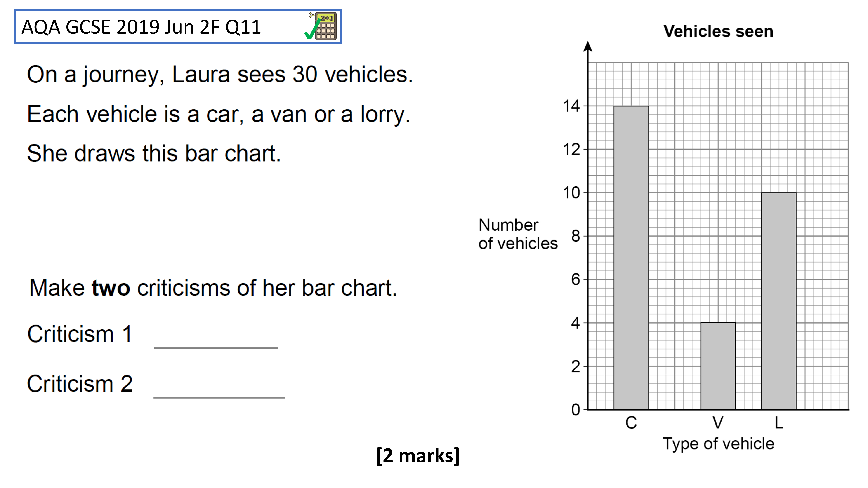Click the L category label below axis

[779, 423]
